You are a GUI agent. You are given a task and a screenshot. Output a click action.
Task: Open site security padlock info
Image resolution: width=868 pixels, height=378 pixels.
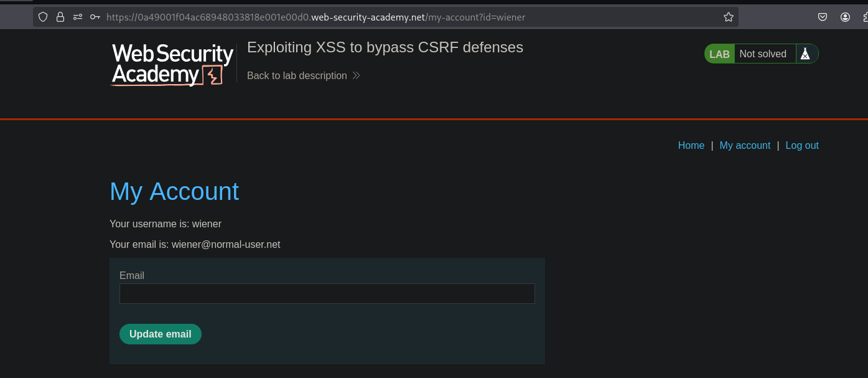(x=60, y=17)
